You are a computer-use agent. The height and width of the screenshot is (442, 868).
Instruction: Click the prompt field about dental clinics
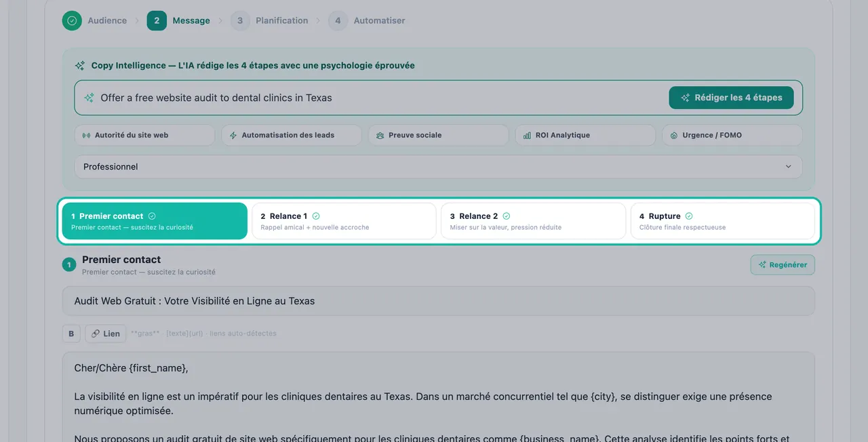(x=380, y=98)
